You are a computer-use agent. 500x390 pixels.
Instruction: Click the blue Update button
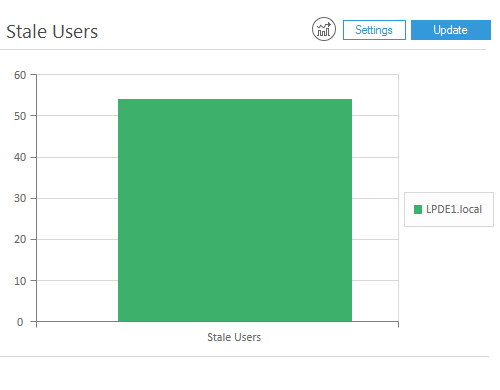451,30
